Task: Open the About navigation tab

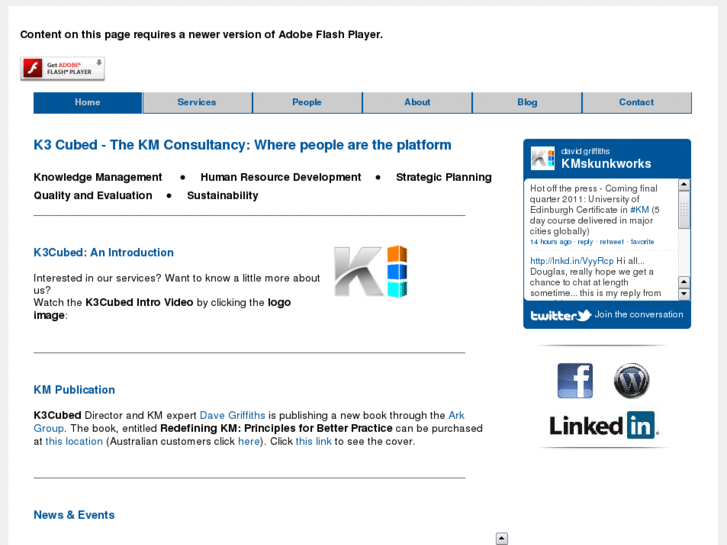Action: pyautogui.click(x=417, y=103)
